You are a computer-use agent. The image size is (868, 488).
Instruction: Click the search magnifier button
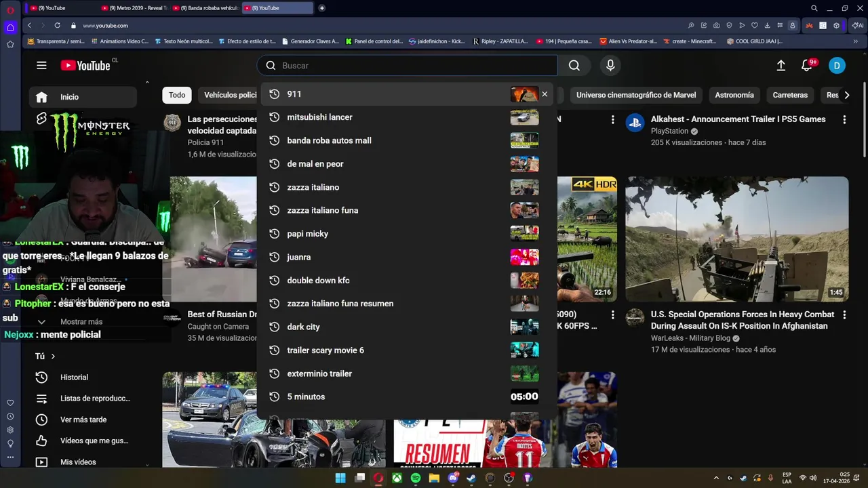(x=574, y=66)
